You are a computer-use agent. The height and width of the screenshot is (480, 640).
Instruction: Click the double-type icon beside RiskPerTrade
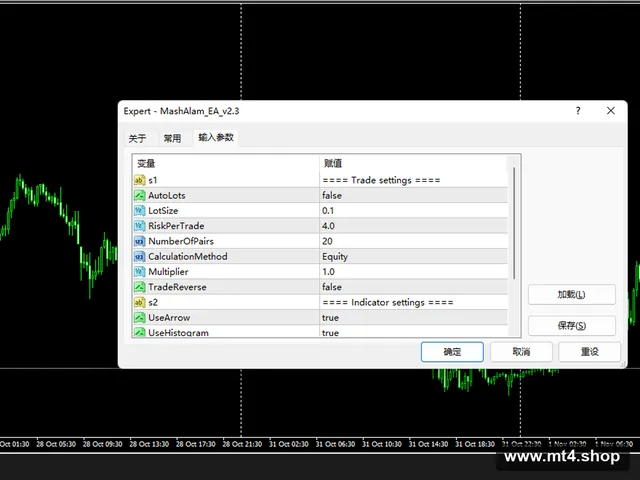(139, 226)
